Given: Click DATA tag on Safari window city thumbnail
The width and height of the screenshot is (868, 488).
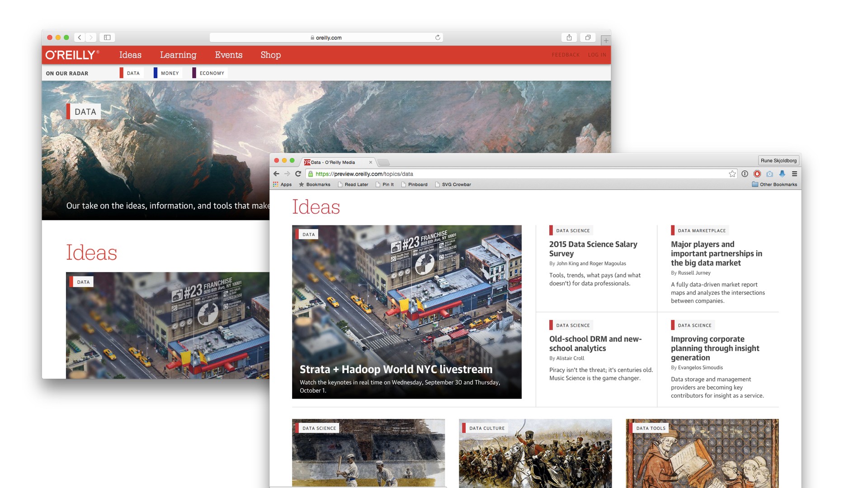Looking at the screenshot, I should click(x=81, y=282).
